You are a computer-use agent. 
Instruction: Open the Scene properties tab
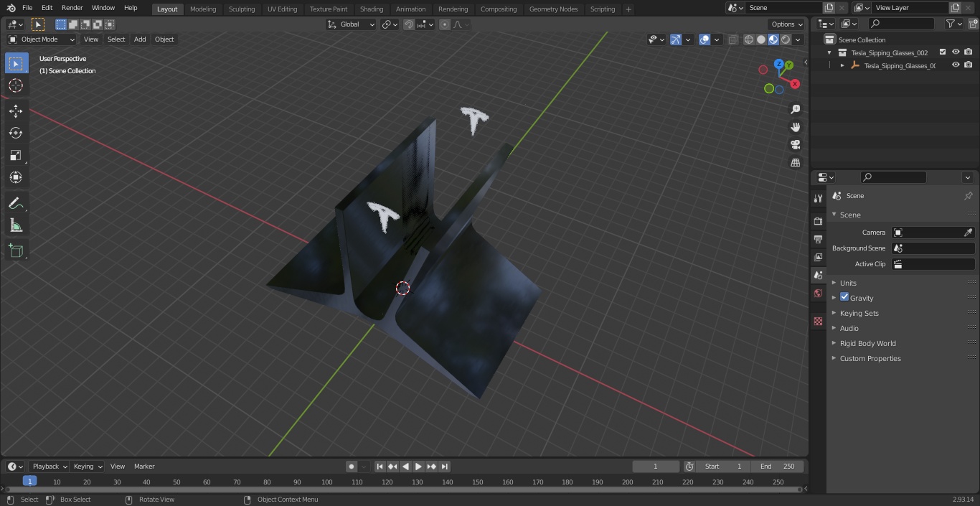point(818,275)
